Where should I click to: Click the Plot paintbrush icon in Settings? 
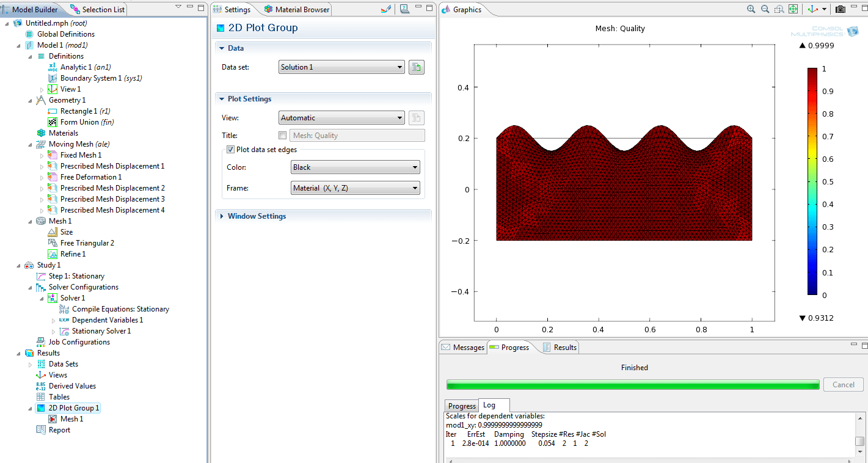[385, 9]
